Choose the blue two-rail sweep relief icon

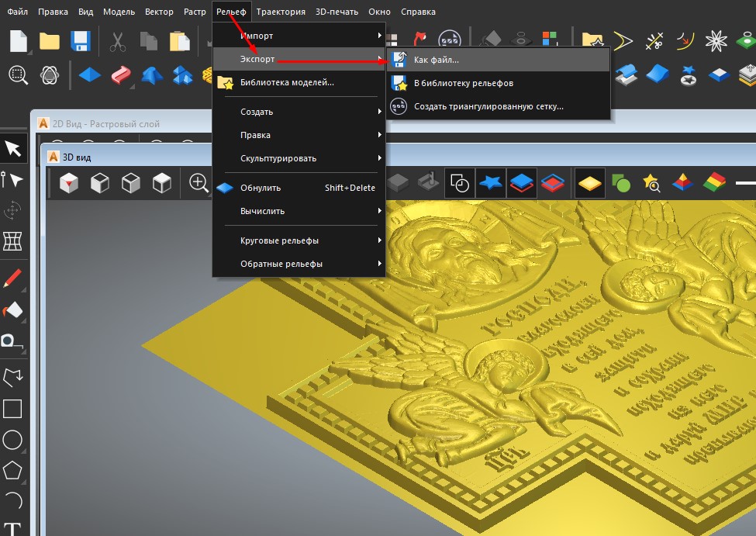pos(152,75)
